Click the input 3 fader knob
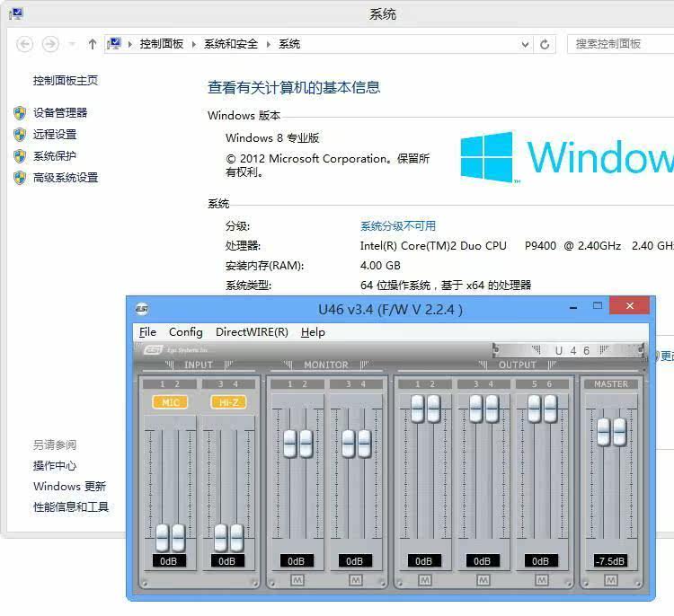674x616 pixels. 220,537
